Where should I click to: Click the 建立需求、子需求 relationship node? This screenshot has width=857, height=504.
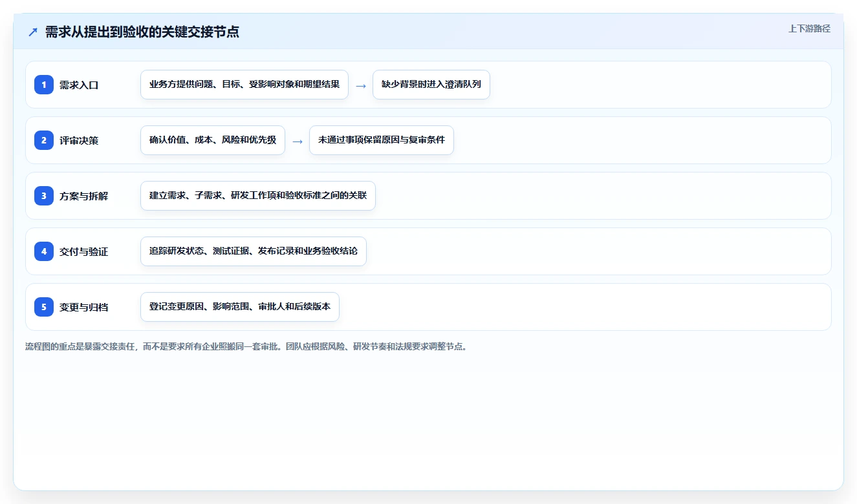click(258, 196)
